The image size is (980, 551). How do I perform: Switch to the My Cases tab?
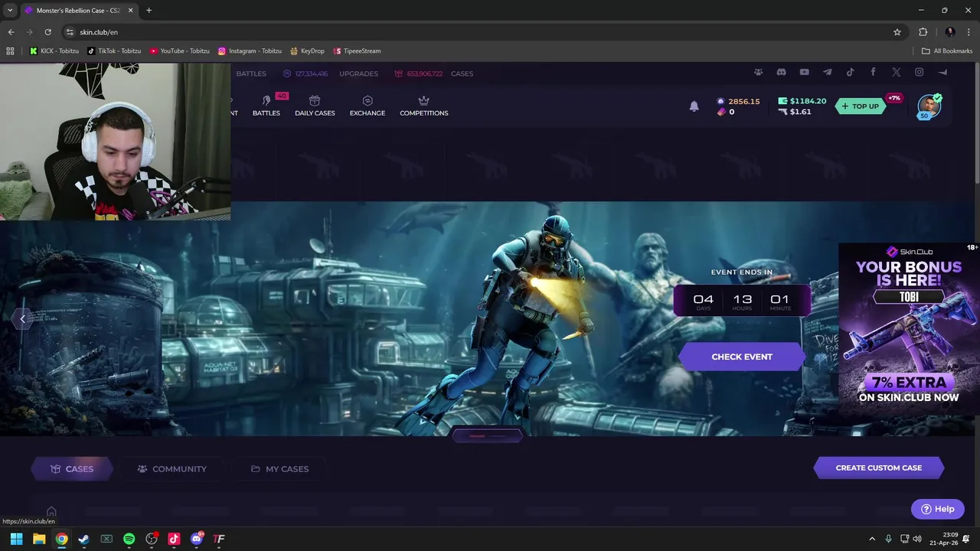coord(279,468)
